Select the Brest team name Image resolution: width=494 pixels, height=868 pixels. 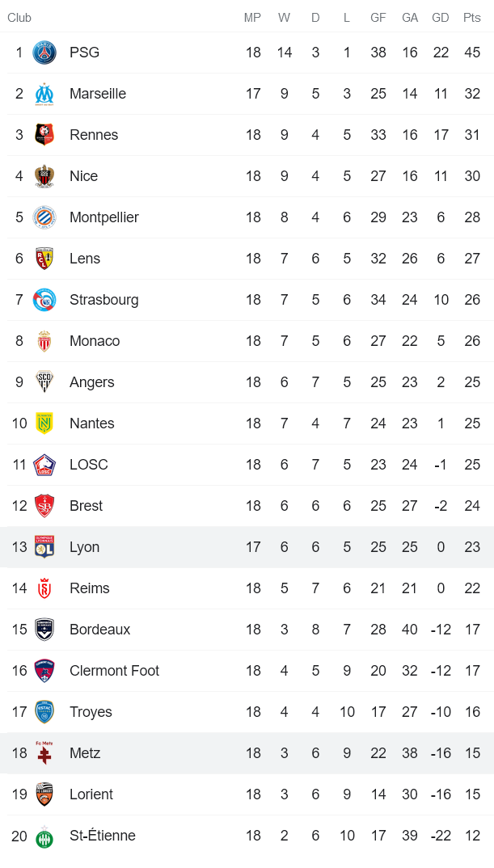(x=87, y=506)
